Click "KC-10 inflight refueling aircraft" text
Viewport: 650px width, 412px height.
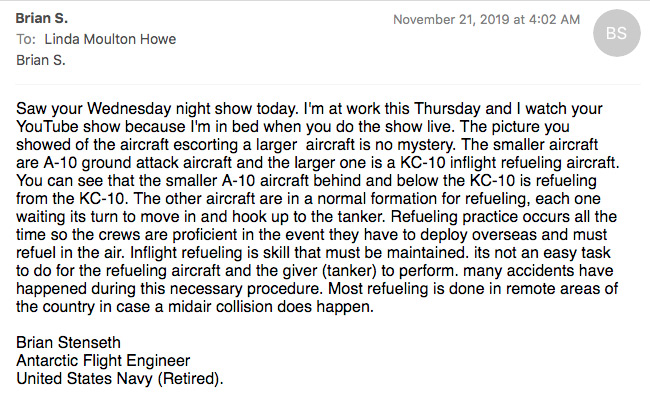pyautogui.click(x=509, y=163)
